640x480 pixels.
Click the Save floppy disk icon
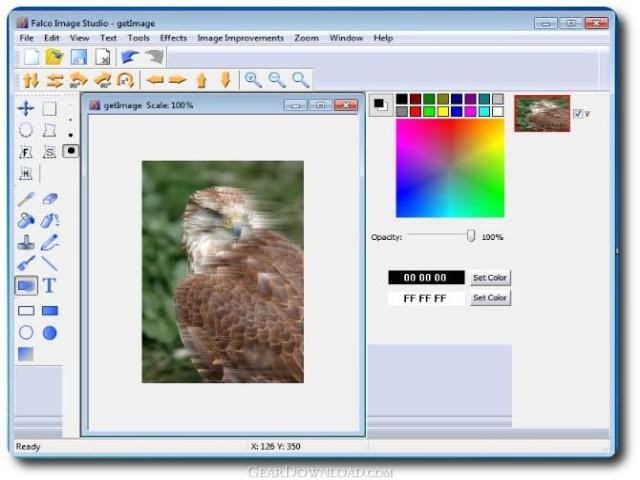[x=79, y=57]
